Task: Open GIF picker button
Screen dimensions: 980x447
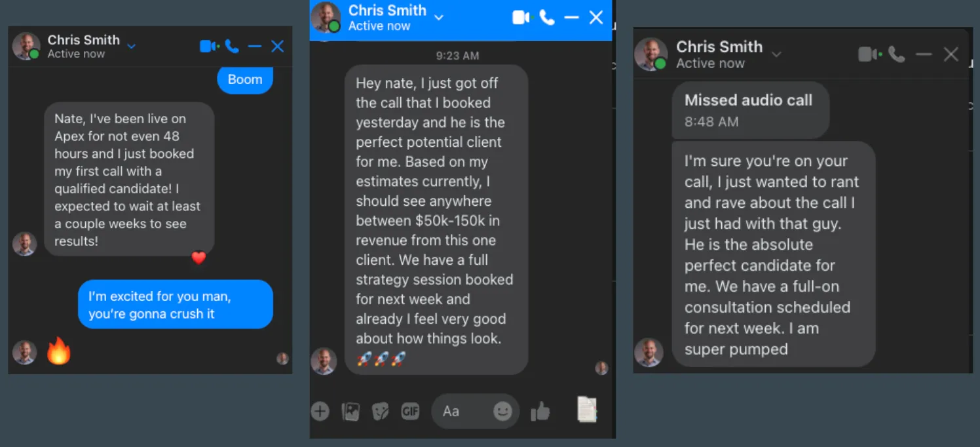Action: click(410, 412)
